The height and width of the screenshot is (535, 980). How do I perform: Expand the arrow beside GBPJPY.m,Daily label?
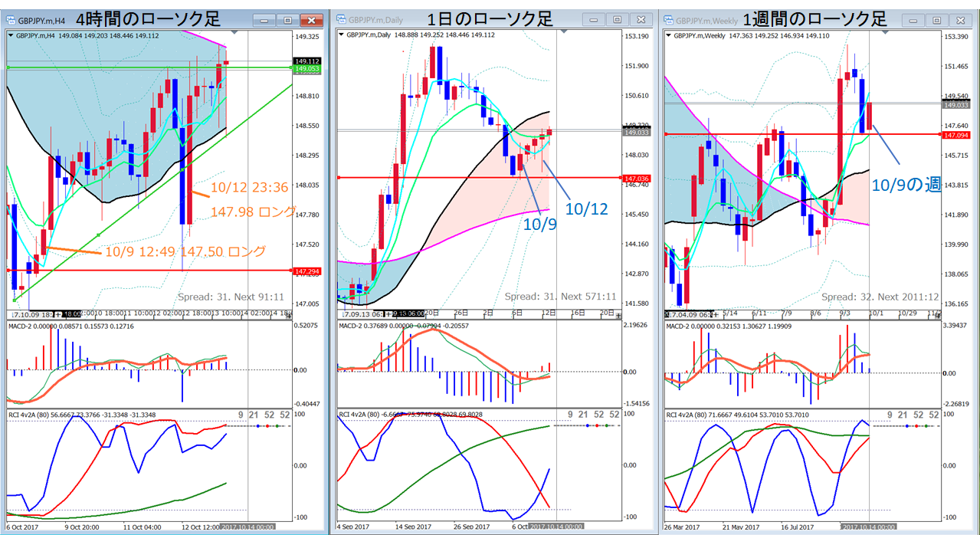[342, 34]
